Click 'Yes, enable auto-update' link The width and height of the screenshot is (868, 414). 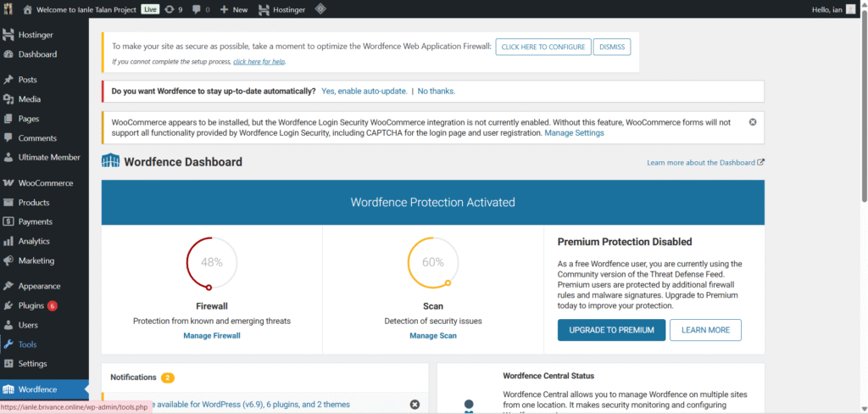pos(364,91)
